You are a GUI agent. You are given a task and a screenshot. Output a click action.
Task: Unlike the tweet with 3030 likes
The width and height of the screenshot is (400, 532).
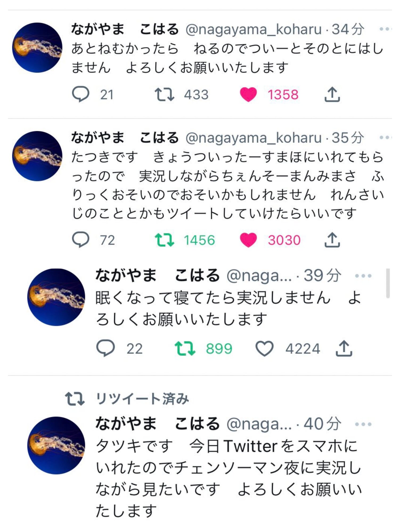(x=248, y=240)
